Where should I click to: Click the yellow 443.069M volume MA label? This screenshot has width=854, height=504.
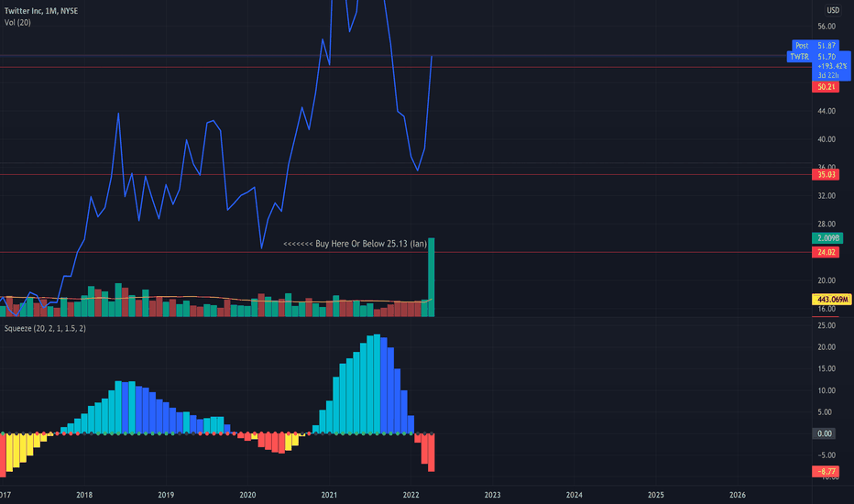click(x=832, y=299)
